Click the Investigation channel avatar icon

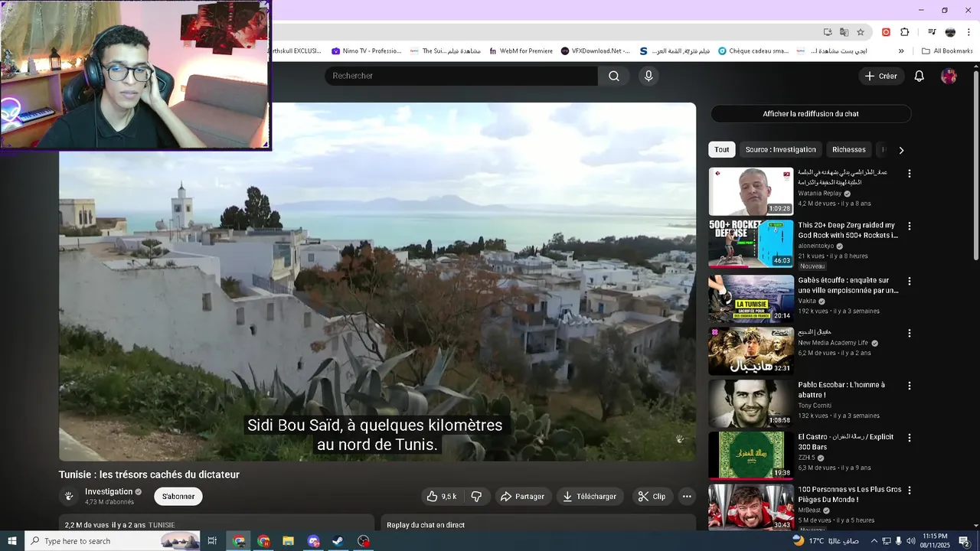(x=69, y=497)
